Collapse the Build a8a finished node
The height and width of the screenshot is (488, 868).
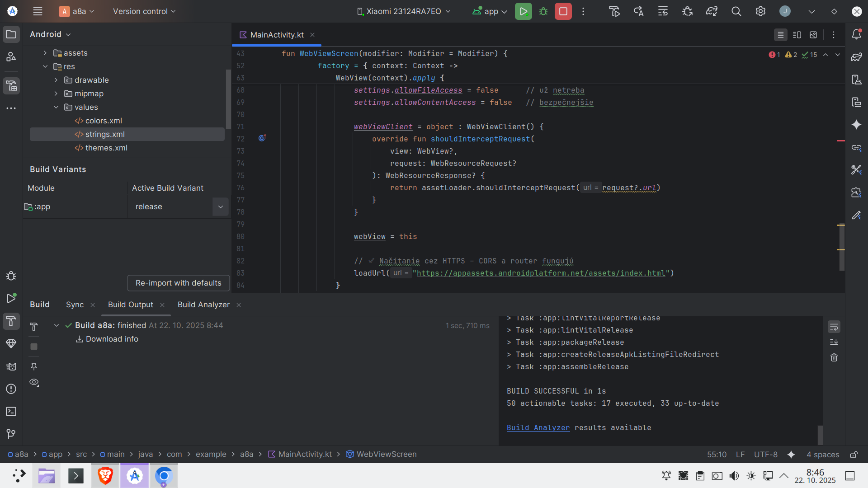click(56, 325)
